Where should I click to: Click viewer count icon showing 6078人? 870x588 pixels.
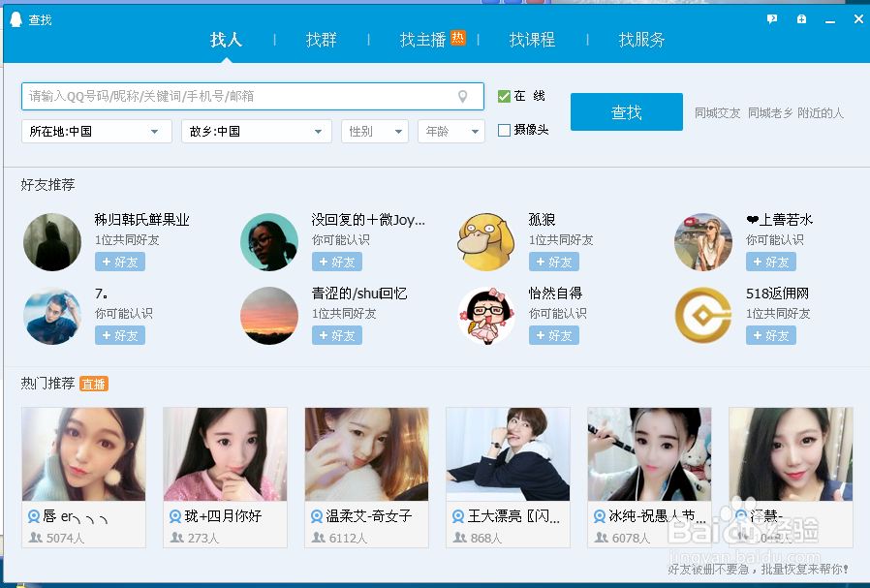(602, 538)
